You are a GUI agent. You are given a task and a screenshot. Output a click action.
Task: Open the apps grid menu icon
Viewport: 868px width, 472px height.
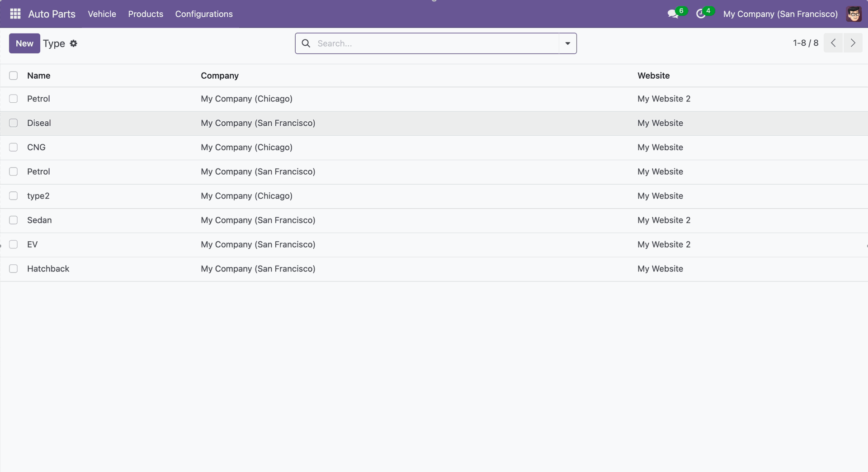point(15,14)
